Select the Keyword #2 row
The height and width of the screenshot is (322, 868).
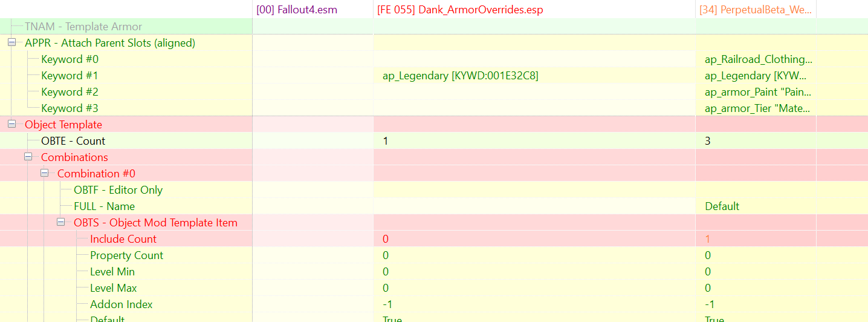(x=434, y=92)
